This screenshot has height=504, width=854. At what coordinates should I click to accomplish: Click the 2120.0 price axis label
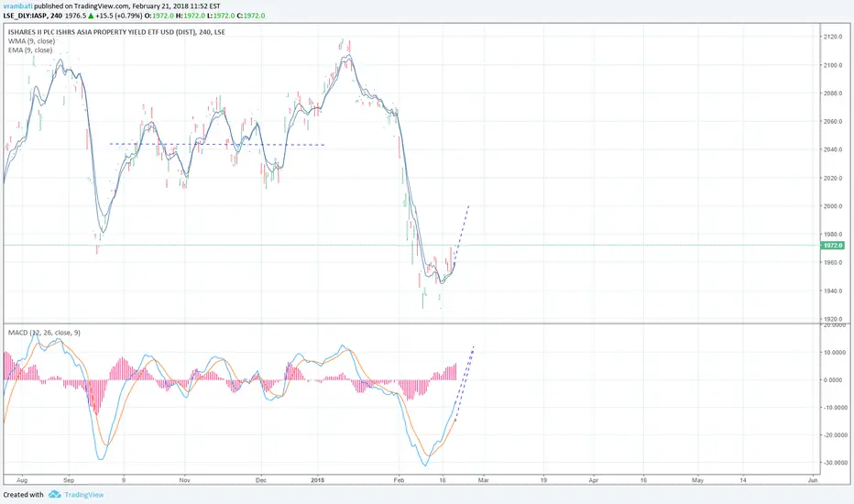point(833,37)
